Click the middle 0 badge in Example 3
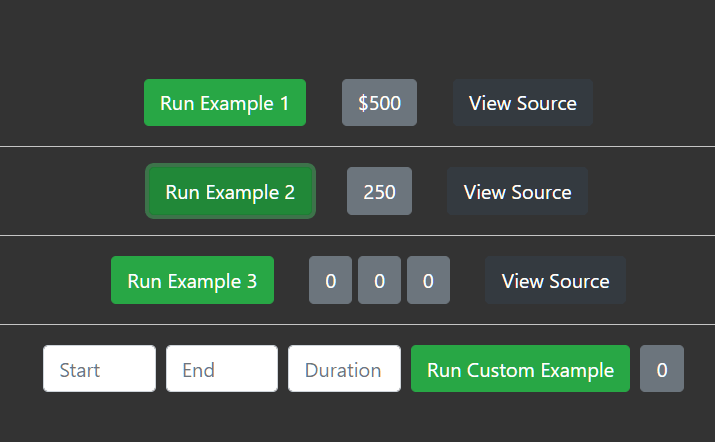Screen dimensions: 715x442 (379, 281)
